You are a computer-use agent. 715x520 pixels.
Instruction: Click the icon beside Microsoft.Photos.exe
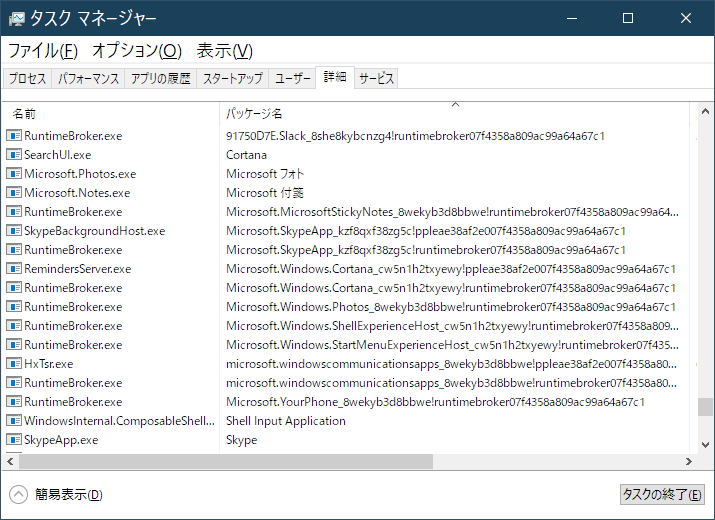click(14, 174)
